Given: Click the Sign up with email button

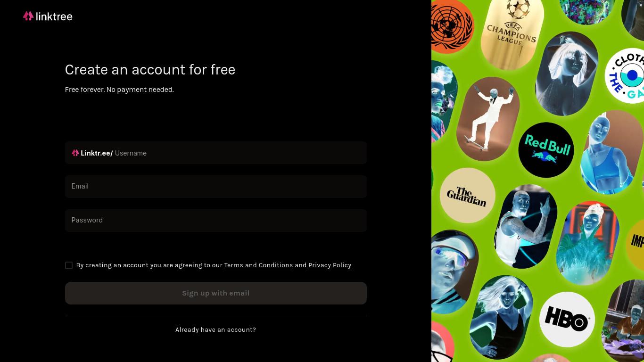Looking at the screenshot, I should [x=216, y=293].
